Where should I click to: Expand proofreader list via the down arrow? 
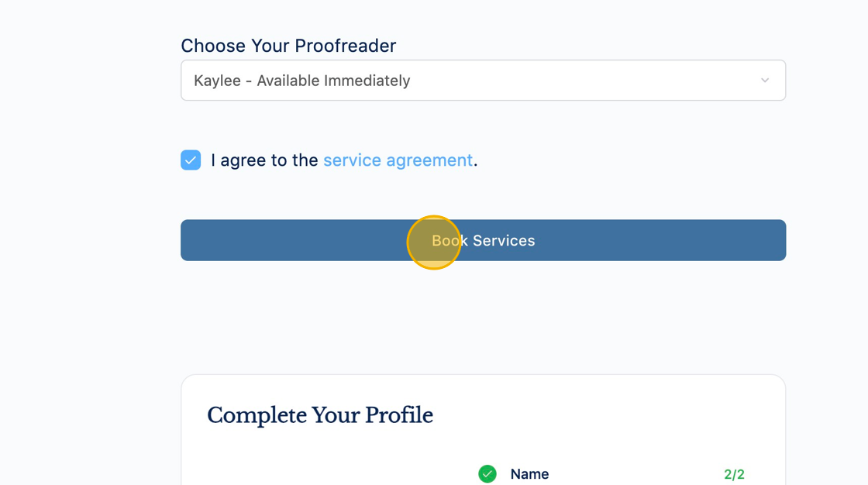point(764,81)
